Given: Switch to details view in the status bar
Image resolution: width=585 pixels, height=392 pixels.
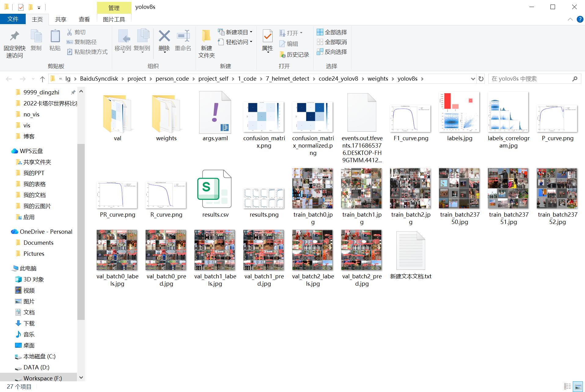Looking at the screenshot, I should tap(568, 387).
